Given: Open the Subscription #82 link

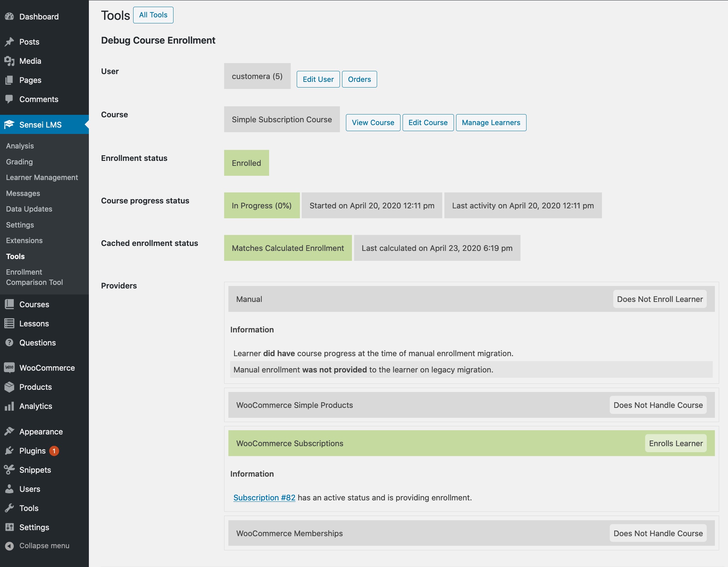Looking at the screenshot, I should (x=264, y=498).
